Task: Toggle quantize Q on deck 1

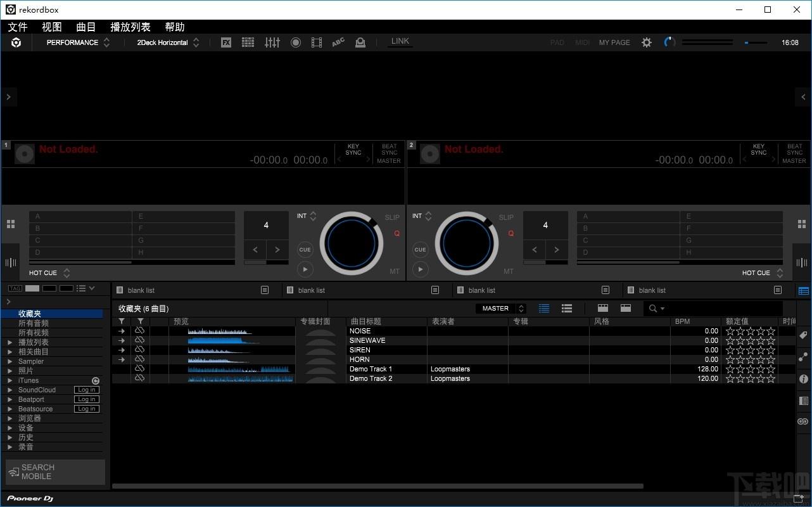Action: click(x=397, y=233)
